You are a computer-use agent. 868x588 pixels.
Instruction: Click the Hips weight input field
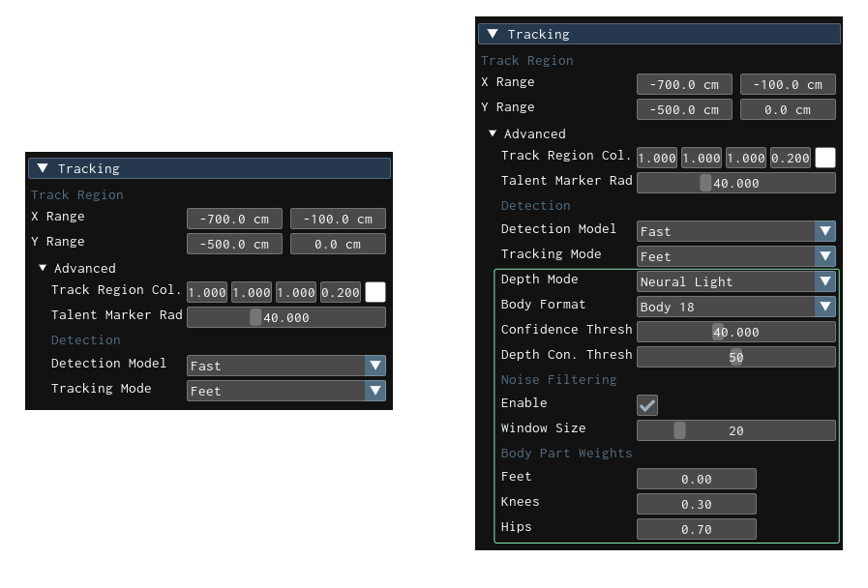(696, 529)
